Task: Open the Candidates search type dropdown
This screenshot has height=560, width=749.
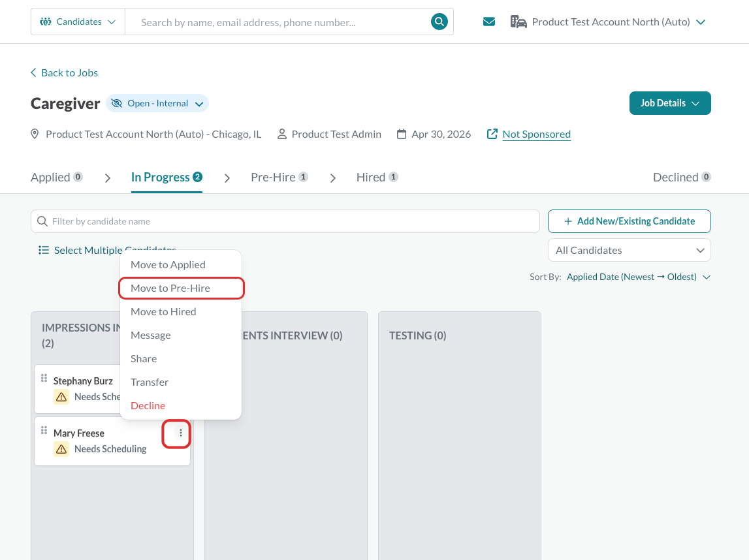Action: (x=78, y=22)
